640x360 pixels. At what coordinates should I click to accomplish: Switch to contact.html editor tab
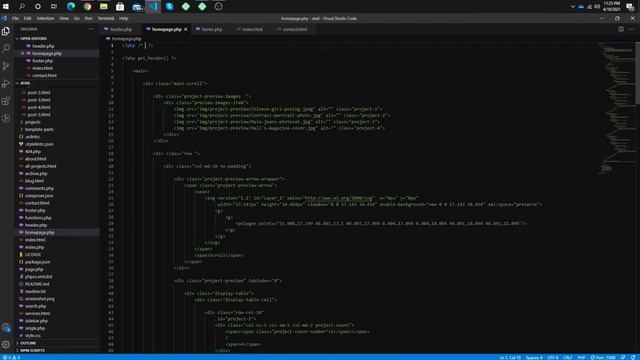[x=295, y=29]
